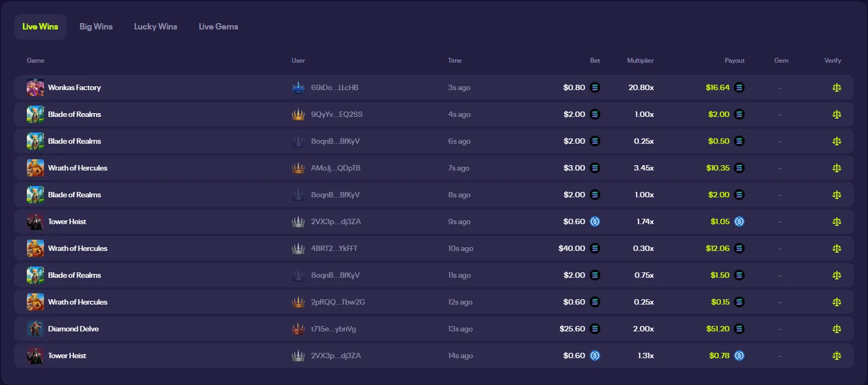
Task: Click username AMoJj...QDpTB
Action: coord(336,168)
